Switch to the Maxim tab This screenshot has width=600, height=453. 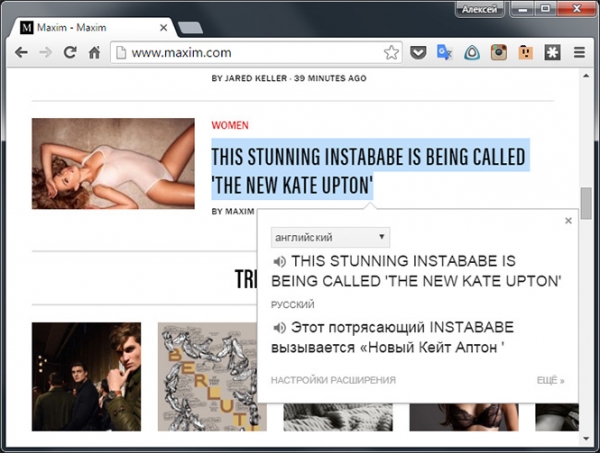(x=90, y=27)
